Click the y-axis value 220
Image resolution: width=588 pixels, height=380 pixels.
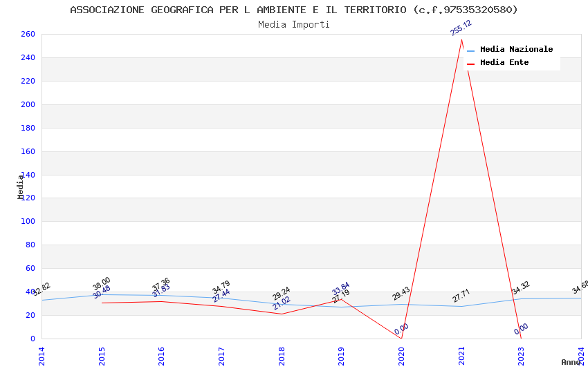28,82
